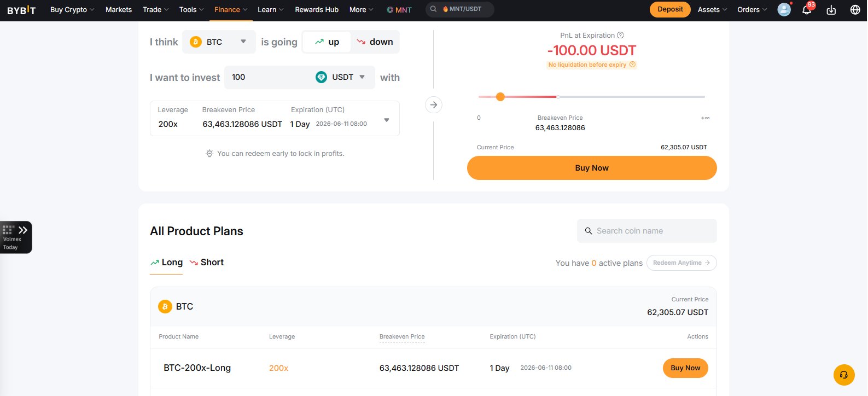Image resolution: width=868 pixels, height=396 pixels.
Task: Click the Search coin name field
Action: tap(647, 231)
